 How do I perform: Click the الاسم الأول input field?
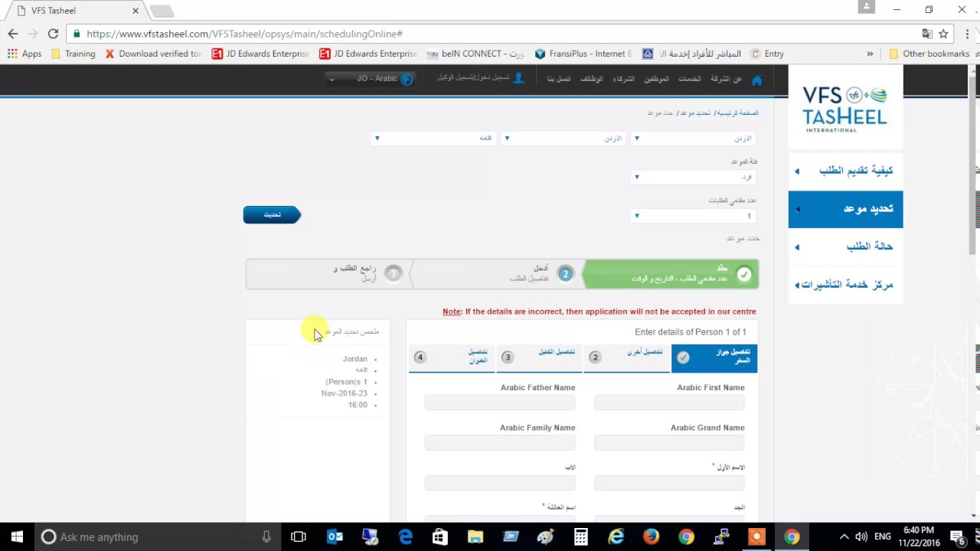pos(669,483)
